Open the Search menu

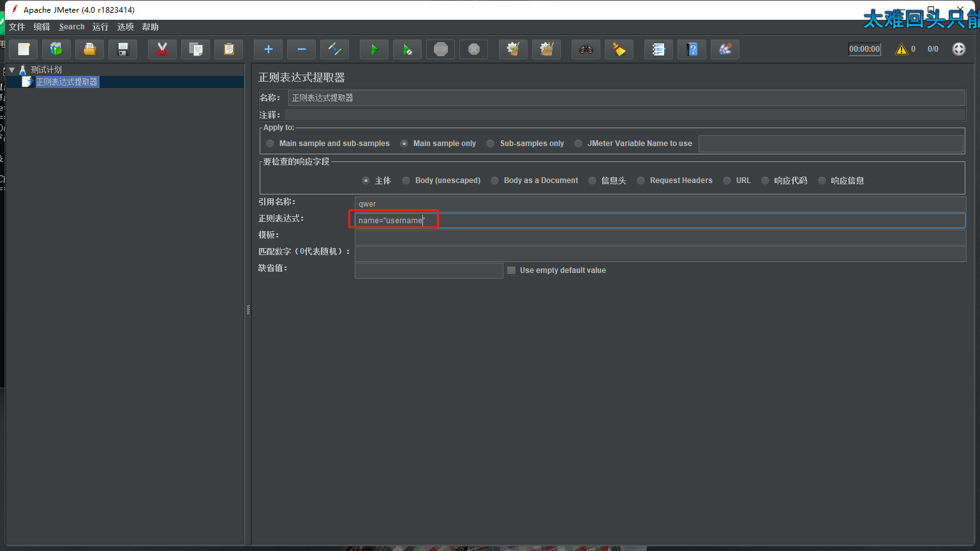click(71, 27)
